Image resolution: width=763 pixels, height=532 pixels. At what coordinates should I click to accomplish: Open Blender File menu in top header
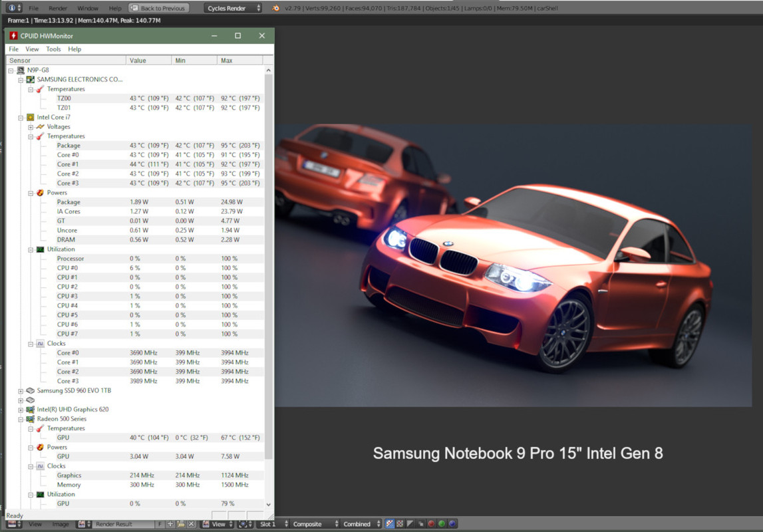pyautogui.click(x=33, y=8)
